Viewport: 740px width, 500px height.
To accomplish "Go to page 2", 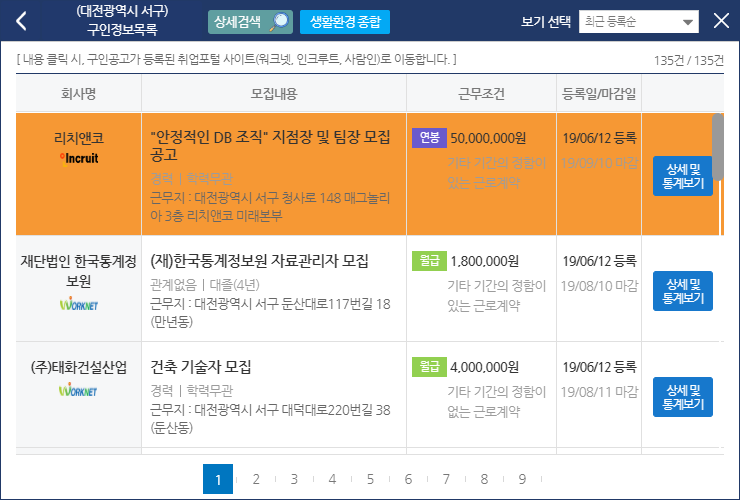I will pyautogui.click(x=256, y=479).
